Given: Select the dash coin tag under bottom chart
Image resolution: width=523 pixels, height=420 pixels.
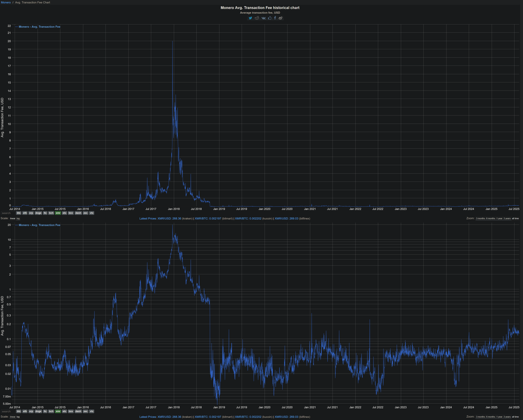Looking at the screenshot, I should pos(78,411).
